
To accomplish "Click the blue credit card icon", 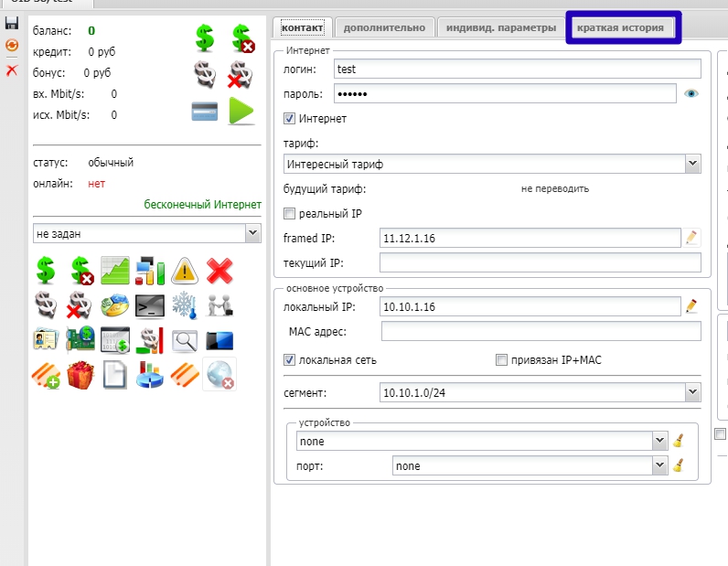I will [204, 111].
